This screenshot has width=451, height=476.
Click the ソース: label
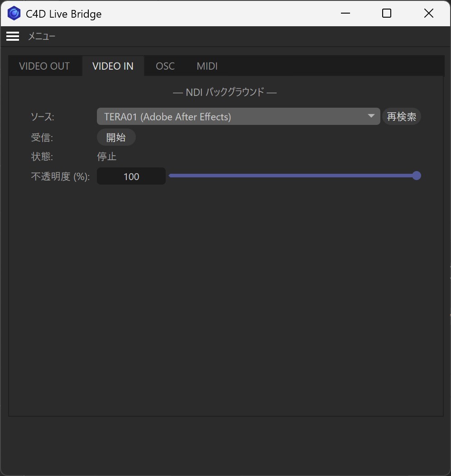pos(43,117)
